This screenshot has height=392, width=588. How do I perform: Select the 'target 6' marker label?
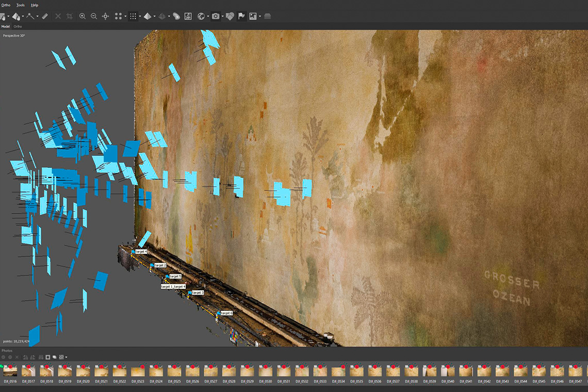click(226, 313)
